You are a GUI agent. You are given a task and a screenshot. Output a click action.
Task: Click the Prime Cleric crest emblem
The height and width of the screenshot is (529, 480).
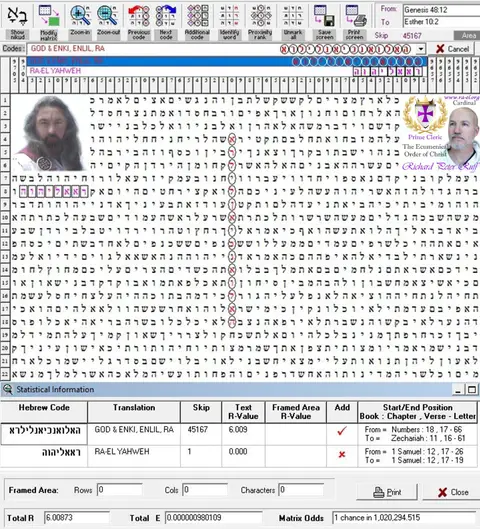point(425,115)
